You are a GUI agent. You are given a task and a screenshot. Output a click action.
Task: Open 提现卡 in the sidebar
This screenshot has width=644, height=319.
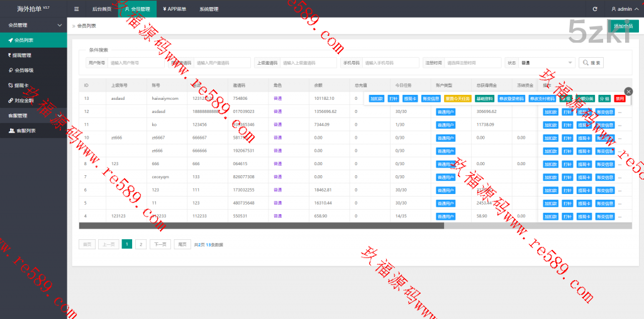(33, 85)
